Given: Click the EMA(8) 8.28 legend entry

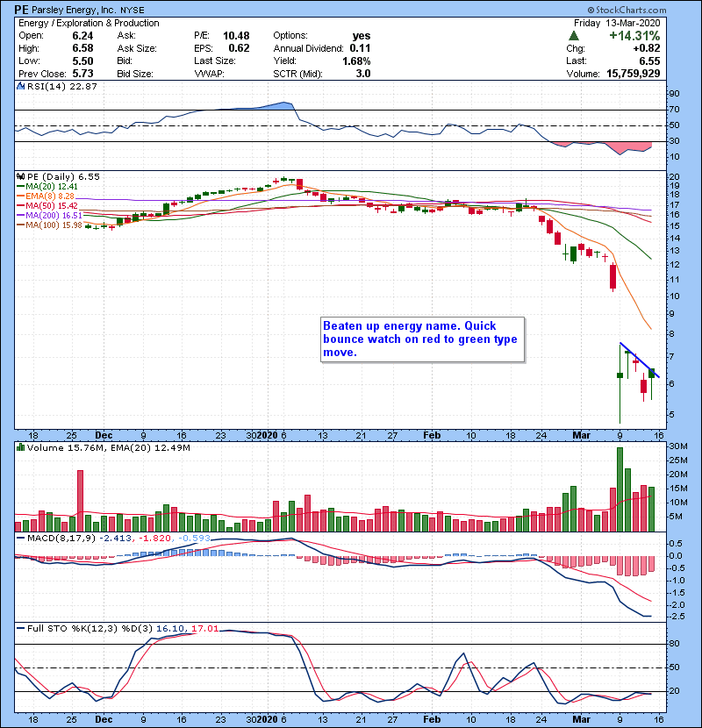Looking at the screenshot, I should point(46,196).
